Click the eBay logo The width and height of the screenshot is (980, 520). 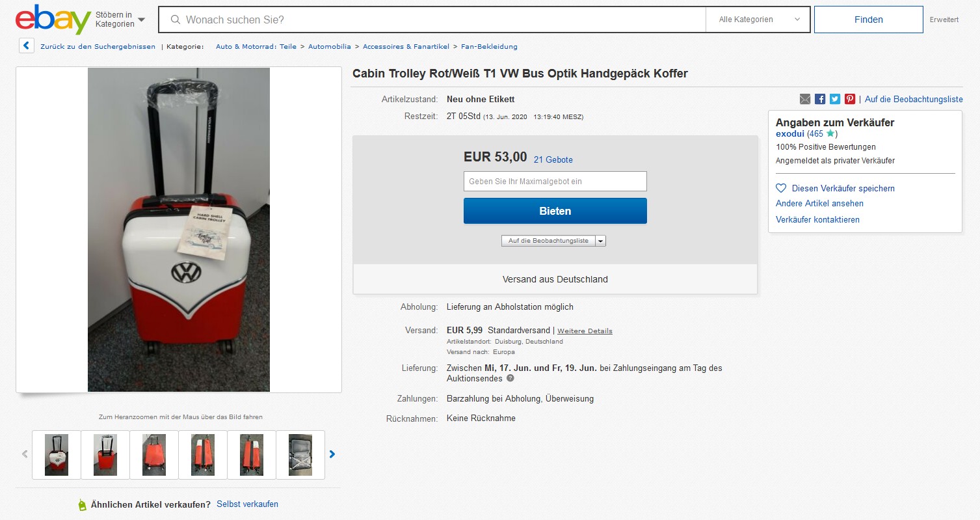(53, 20)
